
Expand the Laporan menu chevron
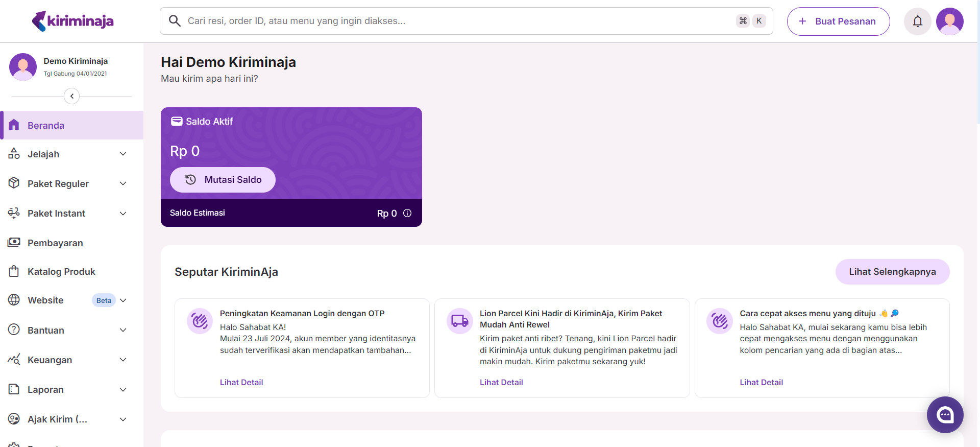coord(123,390)
